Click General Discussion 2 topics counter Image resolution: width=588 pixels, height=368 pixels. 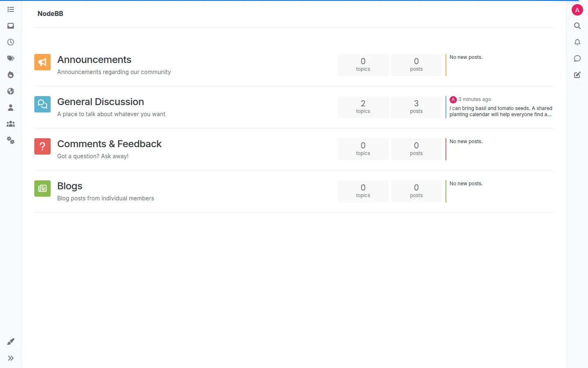click(363, 107)
